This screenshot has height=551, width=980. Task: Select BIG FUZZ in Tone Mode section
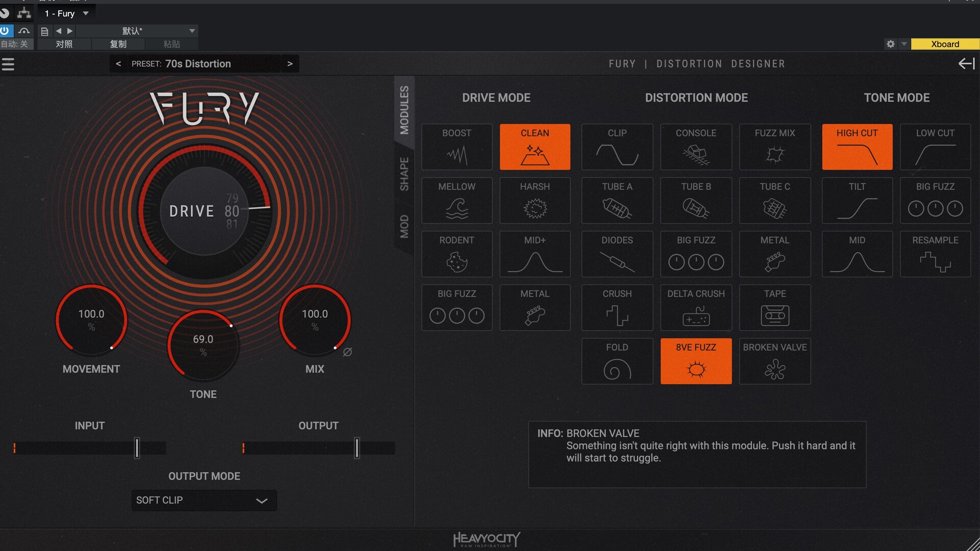click(936, 201)
